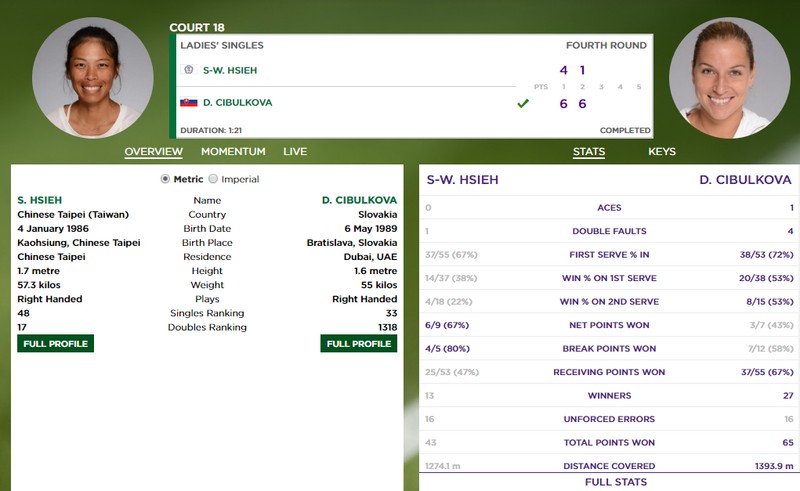Click the S-W. HSIEH header in stats panel
Screen dimensions: 800x491
462,180
